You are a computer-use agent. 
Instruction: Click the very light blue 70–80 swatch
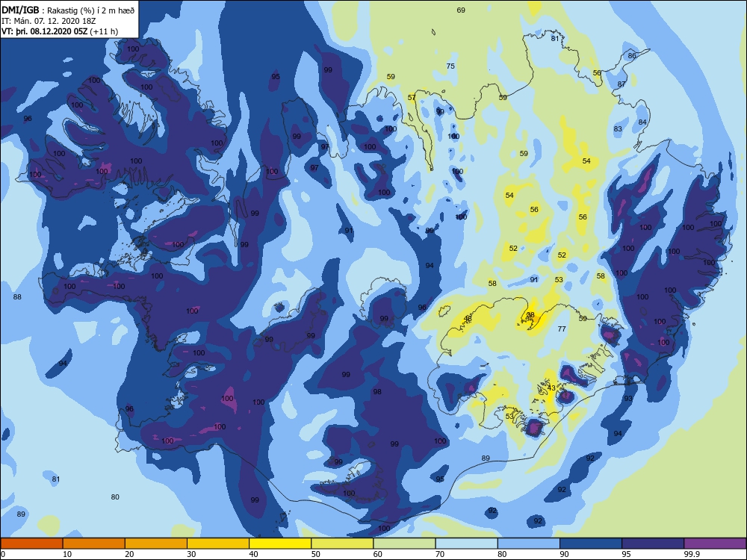pyautogui.click(x=466, y=544)
